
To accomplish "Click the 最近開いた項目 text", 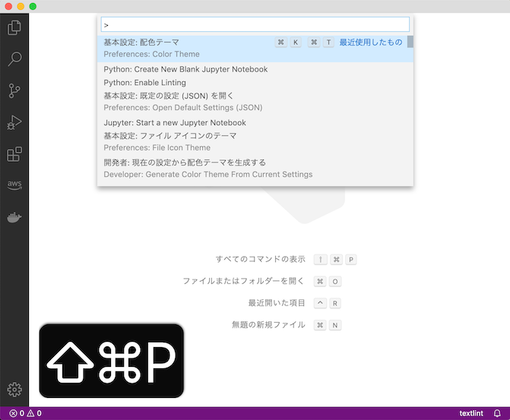I will click(x=277, y=303).
